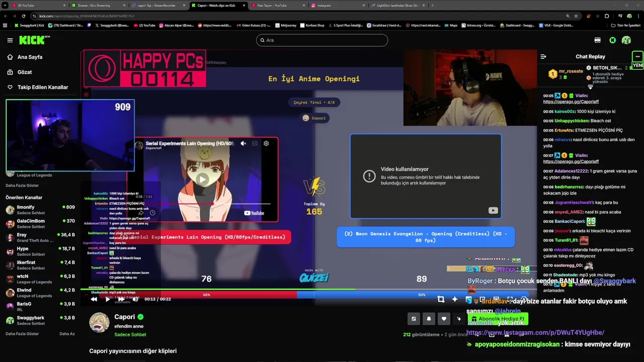Screen dimensions: 644x362
Task: Click the YouTube logo on Lain video
Action: click(254, 213)
